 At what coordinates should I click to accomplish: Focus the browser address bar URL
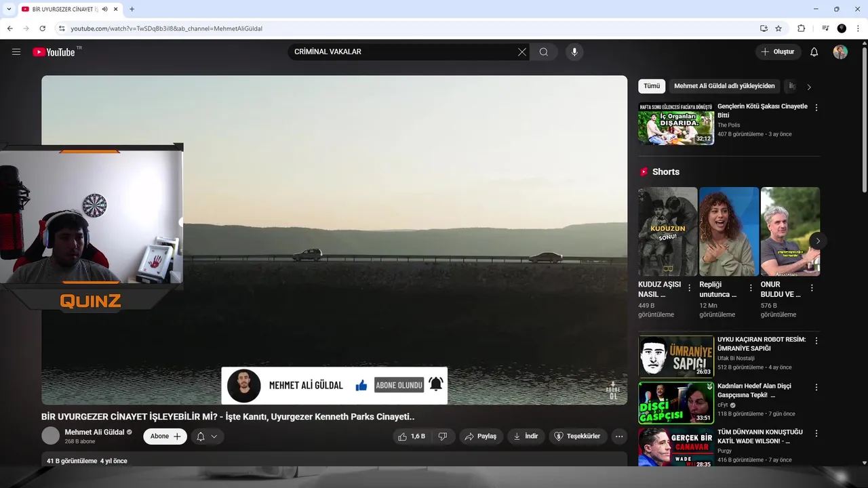166,28
